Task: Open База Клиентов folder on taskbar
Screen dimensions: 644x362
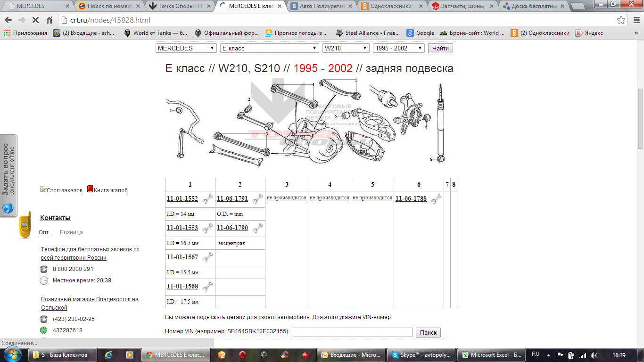Action: click(63, 355)
